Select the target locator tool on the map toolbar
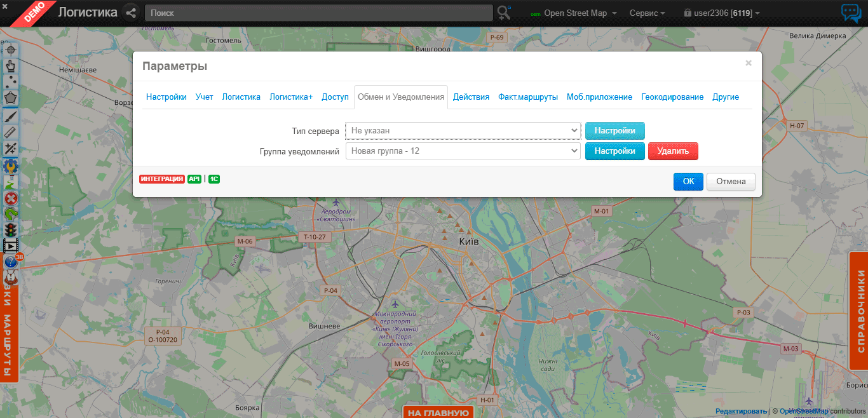This screenshot has height=418, width=868. 11,50
